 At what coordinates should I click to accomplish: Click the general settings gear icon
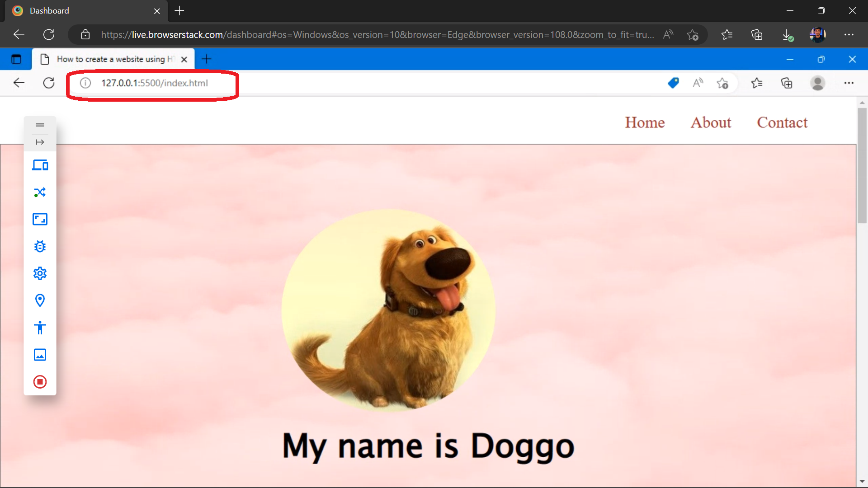[40, 273]
